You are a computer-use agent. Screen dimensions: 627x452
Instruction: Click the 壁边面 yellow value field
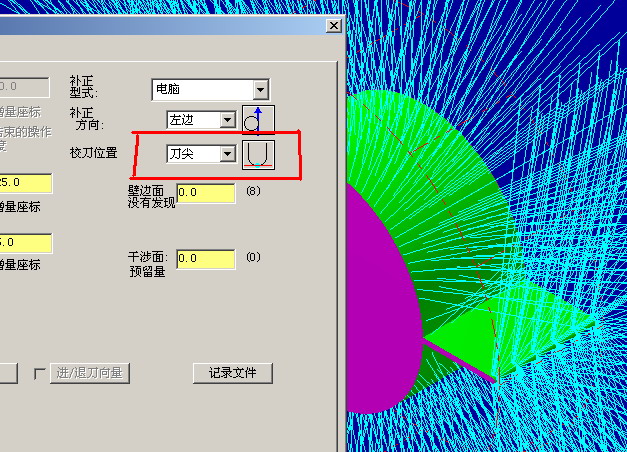[206, 193]
